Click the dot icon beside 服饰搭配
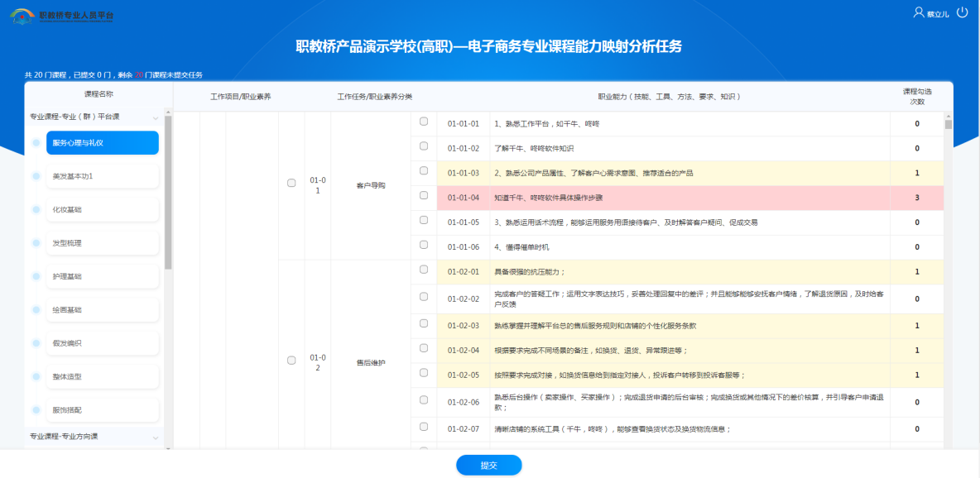Image resolution: width=980 pixels, height=478 pixels. click(x=36, y=410)
